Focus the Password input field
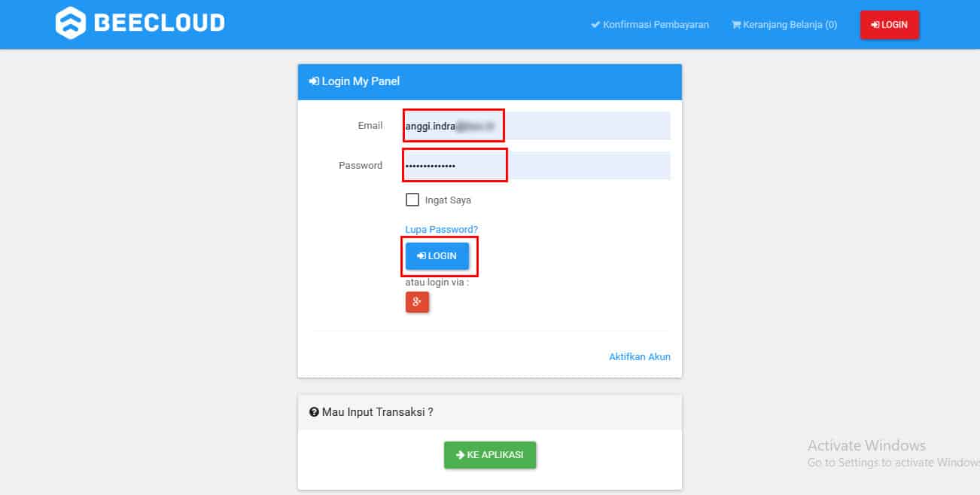This screenshot has height=495, width=980. [x=537, y=166]
